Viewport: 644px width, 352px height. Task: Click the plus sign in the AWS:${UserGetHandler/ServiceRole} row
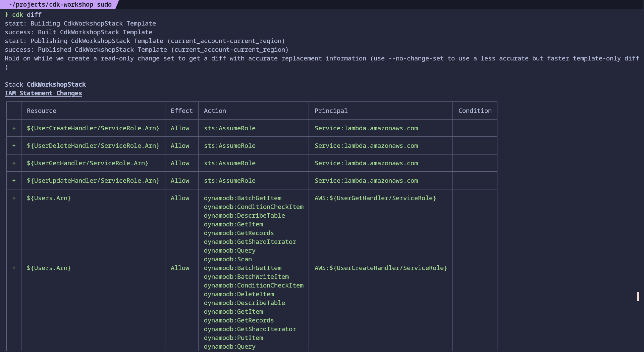[x=14, y=198]
